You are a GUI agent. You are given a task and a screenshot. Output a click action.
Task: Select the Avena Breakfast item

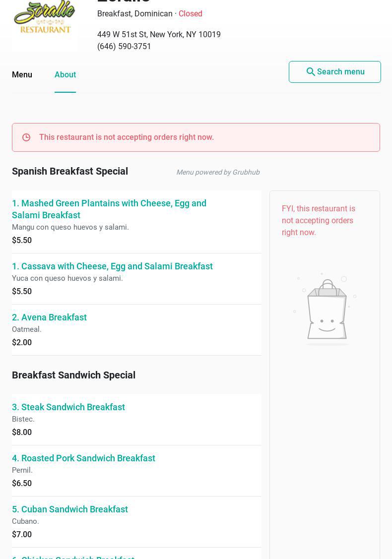pyautogui.click(x=49, y=317)
